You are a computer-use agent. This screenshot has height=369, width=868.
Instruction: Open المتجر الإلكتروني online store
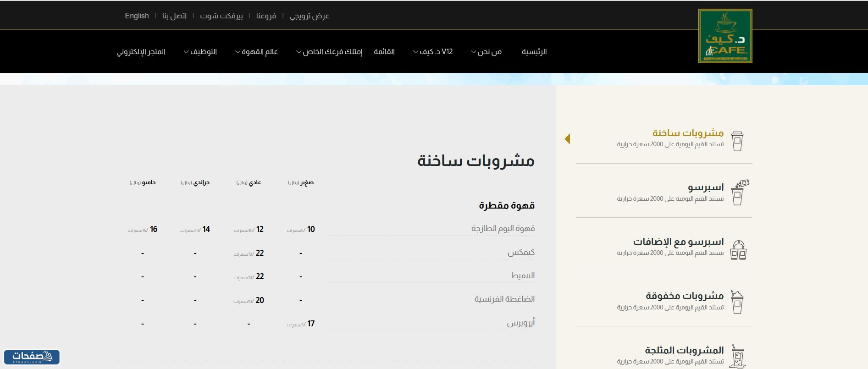pyautogui.click(x=141, y=52)
